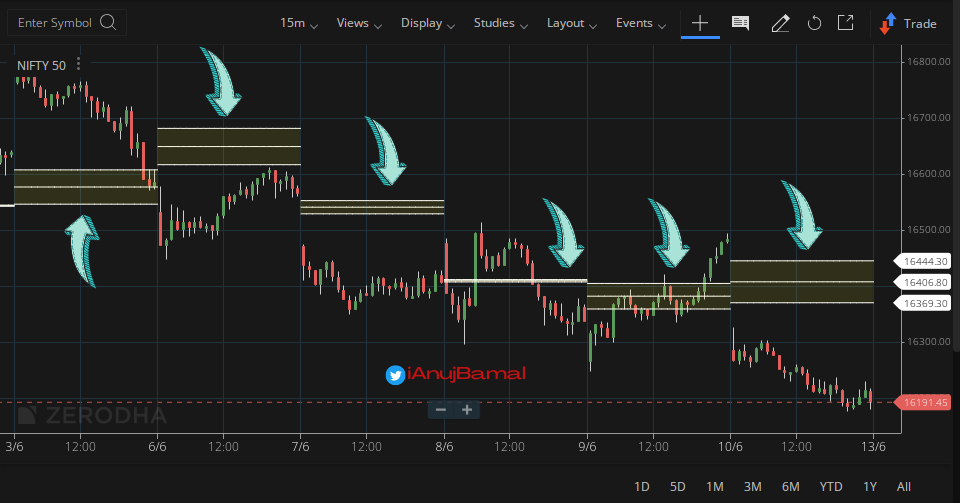Open the Events dropdown menu

pos(640,23)
